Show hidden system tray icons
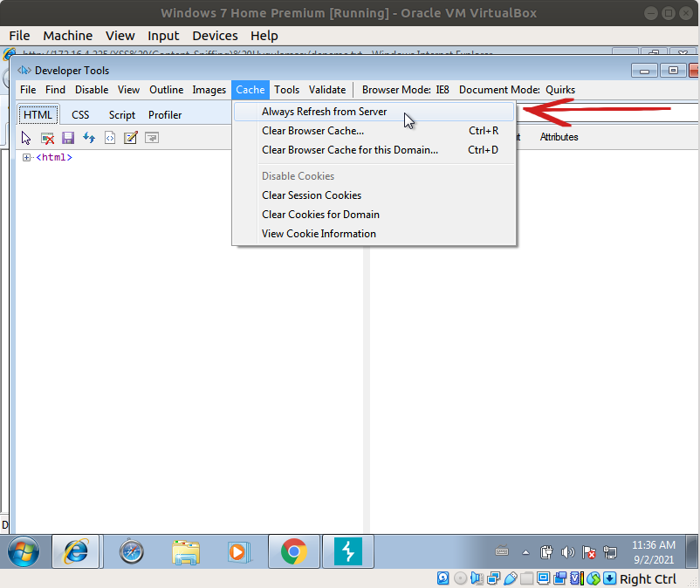 (x=526, y=552)
